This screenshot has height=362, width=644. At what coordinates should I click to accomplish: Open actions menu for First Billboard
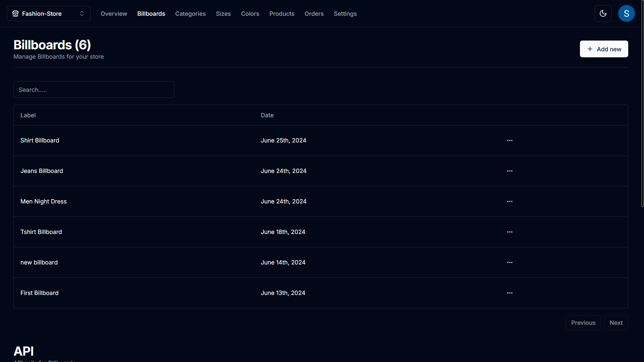pyautogui.click(x=509, y=293)
